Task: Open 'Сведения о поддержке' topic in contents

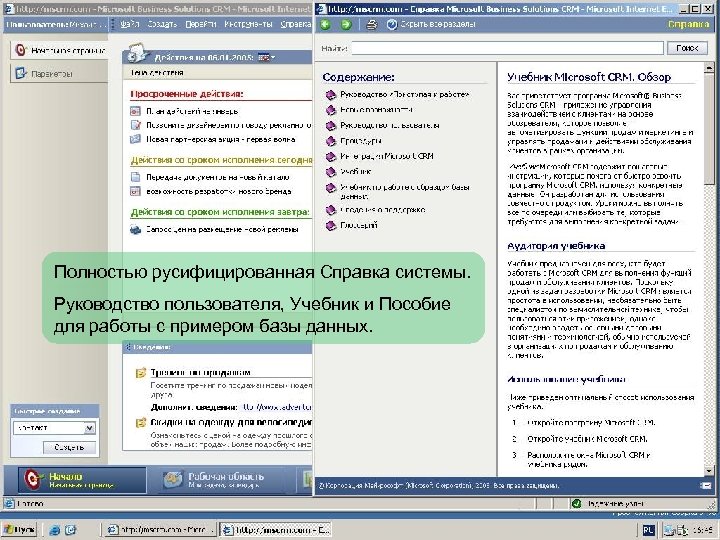Action: pyautogui.click(x=382, y=210)
